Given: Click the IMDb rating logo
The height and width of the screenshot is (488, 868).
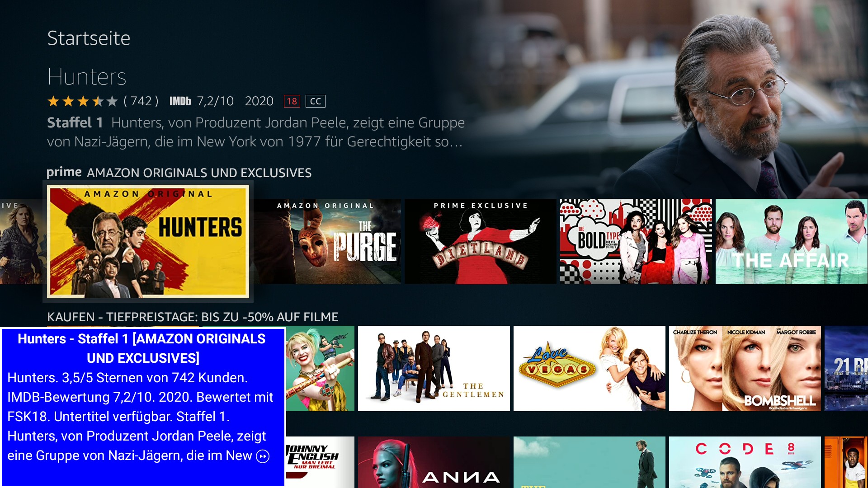Looking at the screenshot, I should coord(180,101).
